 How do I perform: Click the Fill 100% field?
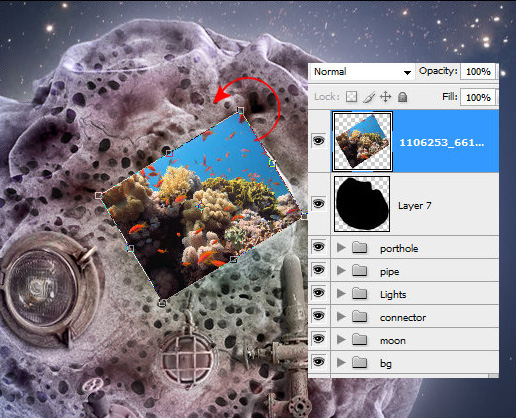click(478, 98)
